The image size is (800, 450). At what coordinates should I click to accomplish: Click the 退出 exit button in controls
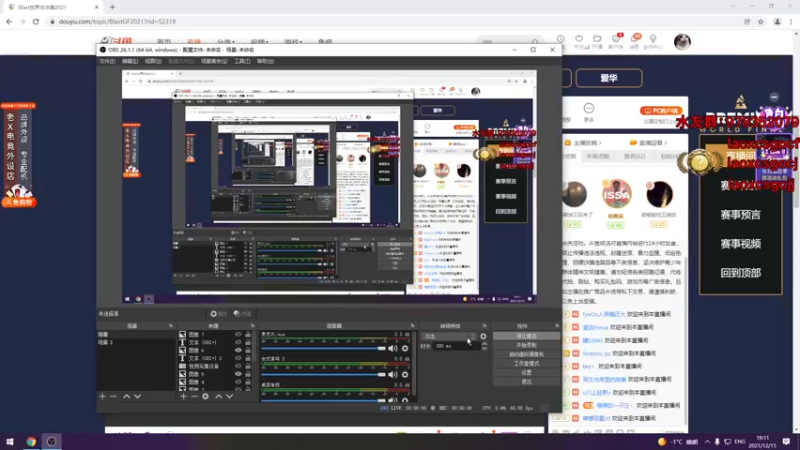tap(526, 382)
